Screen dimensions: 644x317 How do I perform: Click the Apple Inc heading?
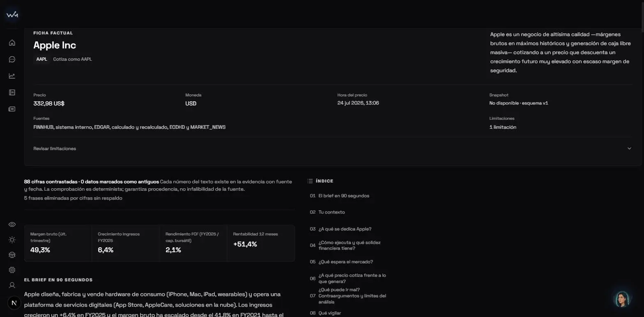(55, 45)
